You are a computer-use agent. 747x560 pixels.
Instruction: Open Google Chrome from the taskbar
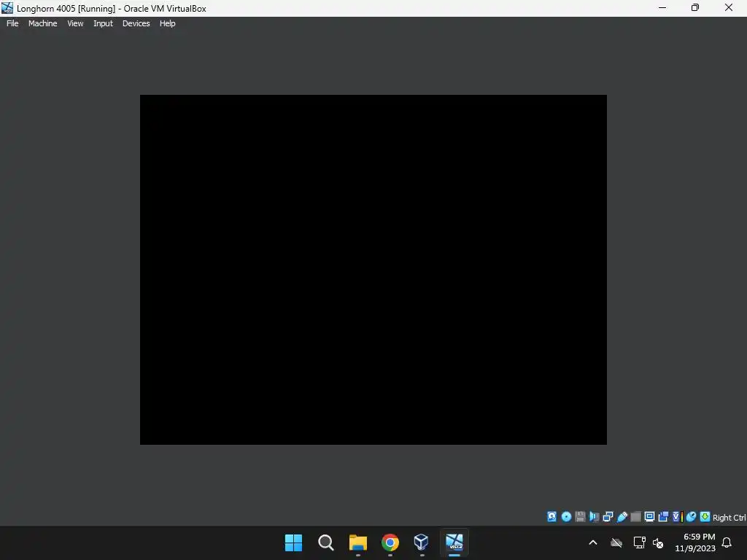(x=390, y=542)
